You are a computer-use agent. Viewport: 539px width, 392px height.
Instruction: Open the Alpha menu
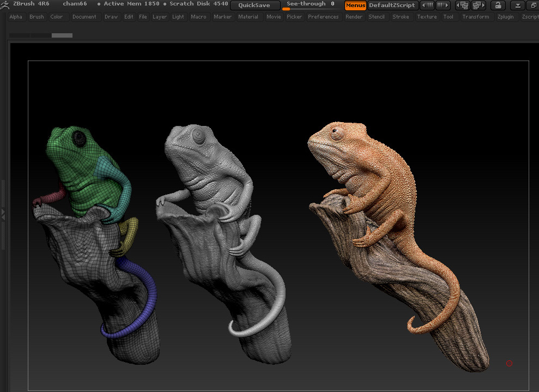(x=16, y=16)
